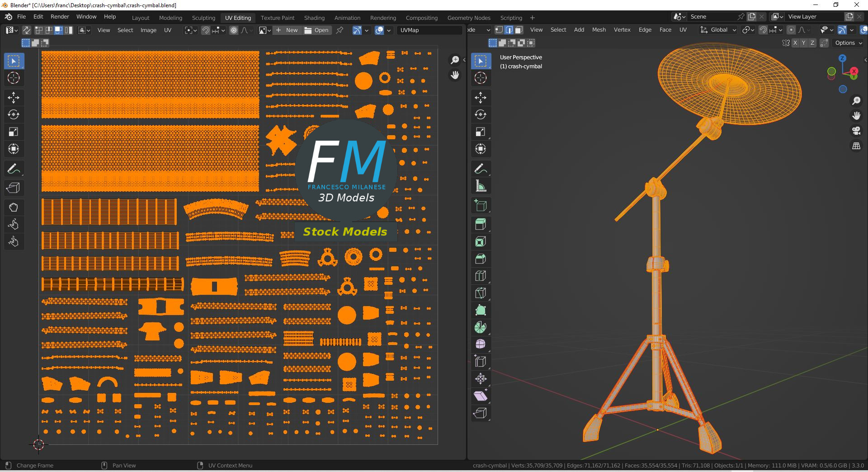This screenshot has width=868, height=472.
Task: Select the UV Relax sculpt tool
Action: coord(14,225)
